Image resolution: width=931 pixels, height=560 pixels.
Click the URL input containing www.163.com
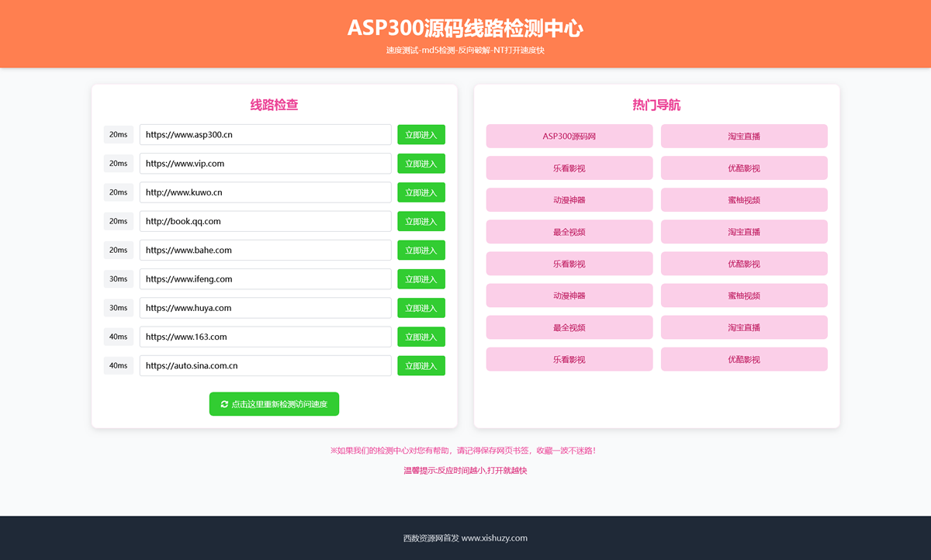(x=265, y=336)
